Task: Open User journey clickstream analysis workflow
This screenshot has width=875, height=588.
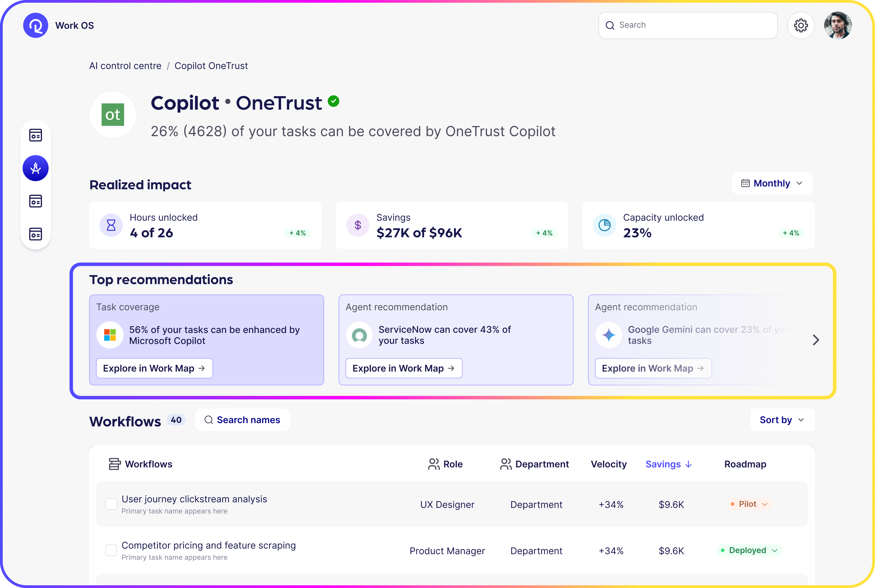Action: coord(194,499)
